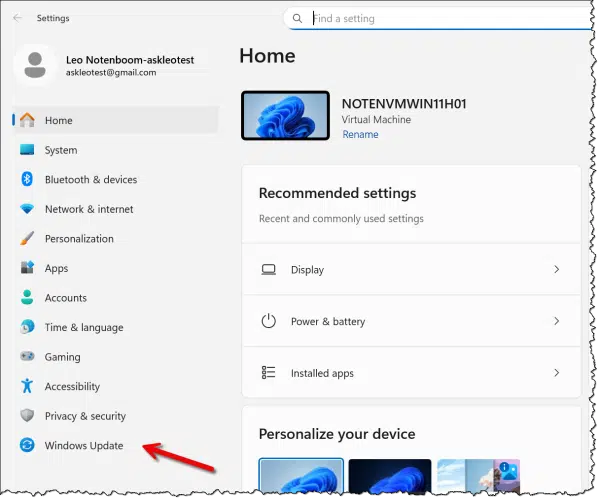Click the Leo Notenboom-askleotest account name
Screen dimensions: 600x500
click(x=130, y=60)
